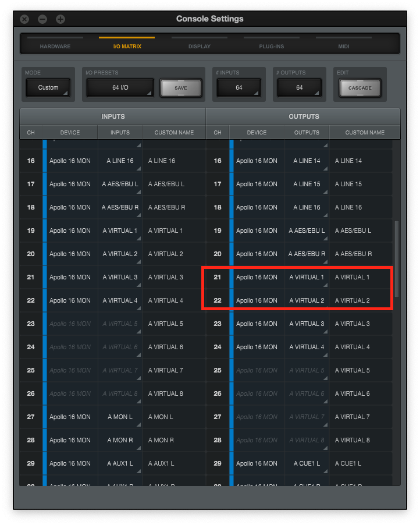
Task: Click dimmed output A VIRTUAL 7 on channel 27
Action: tap(307, 417)
